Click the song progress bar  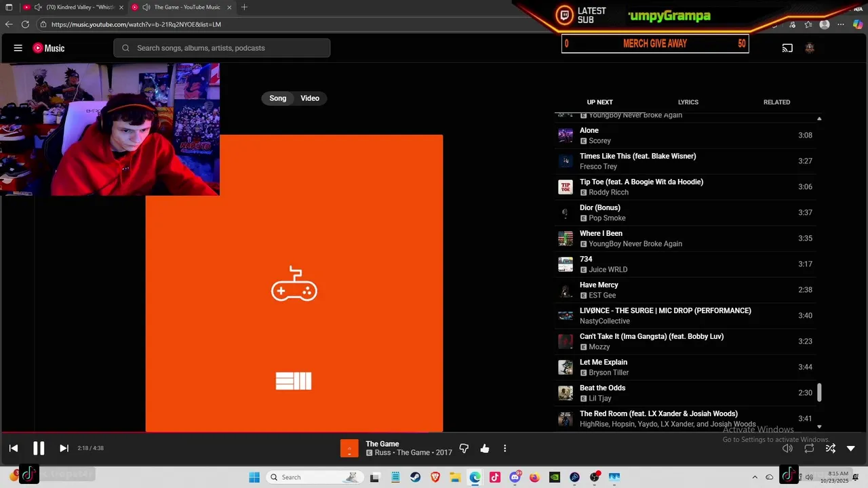click(434, 432)
